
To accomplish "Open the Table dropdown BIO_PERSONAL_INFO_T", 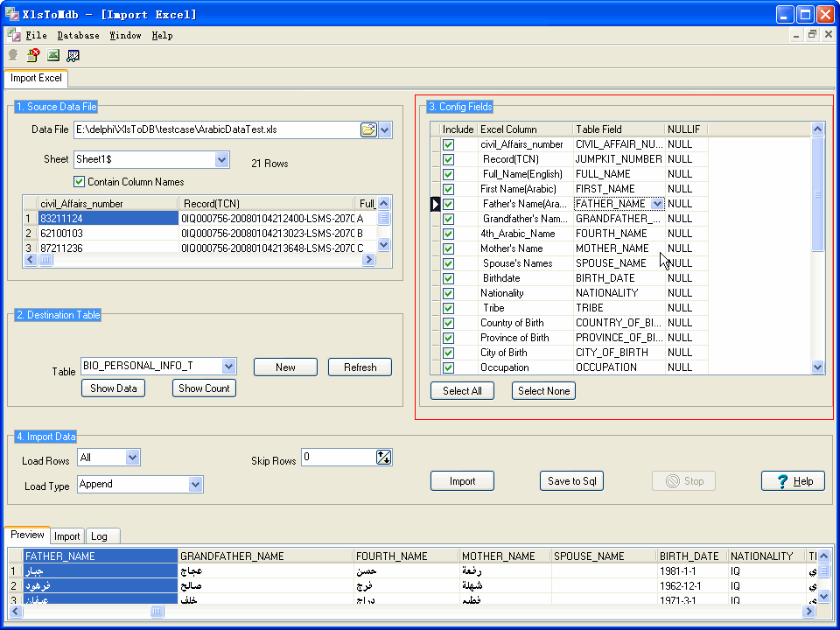I will coord(228,367).
